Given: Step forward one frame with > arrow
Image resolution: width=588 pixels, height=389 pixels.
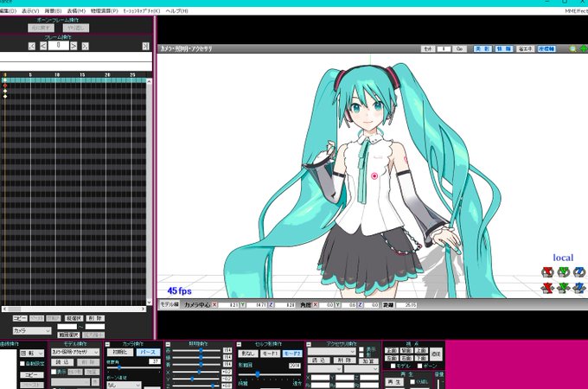Looking at the screenshot, I should pos(73,46).
